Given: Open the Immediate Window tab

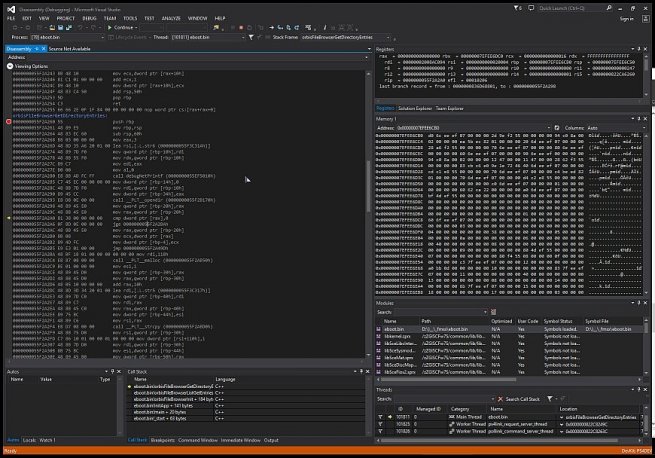Looking at the screenshot, I should (x=241, y=439).
